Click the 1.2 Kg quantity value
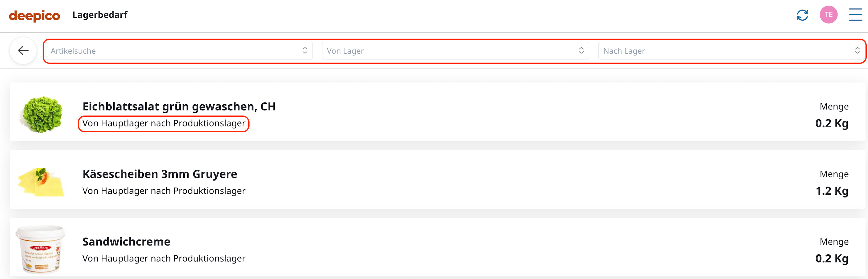 click(832, 191)
